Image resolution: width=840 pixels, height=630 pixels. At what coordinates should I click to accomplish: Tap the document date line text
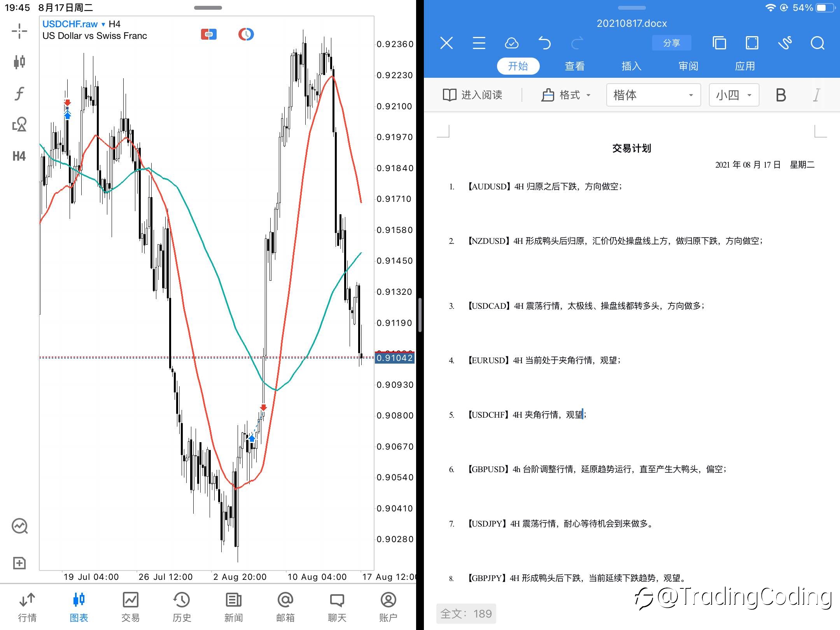765,165
